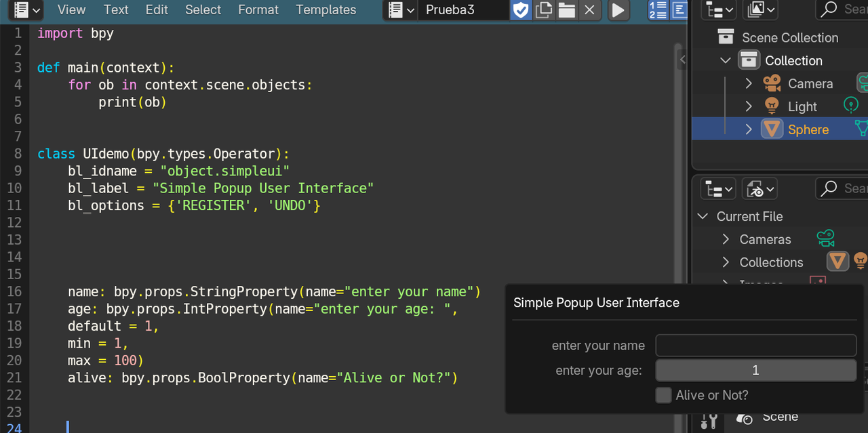Screen dimensions: 868x433
Task: Click the Collection box icon
Action: pyautogui.click(x=749, y=60)
